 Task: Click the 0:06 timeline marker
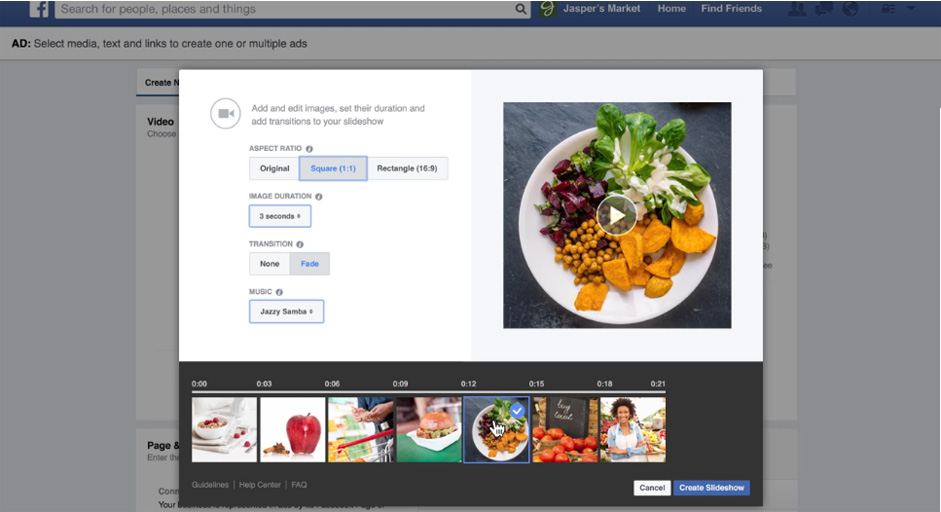(x=332, y=384)
